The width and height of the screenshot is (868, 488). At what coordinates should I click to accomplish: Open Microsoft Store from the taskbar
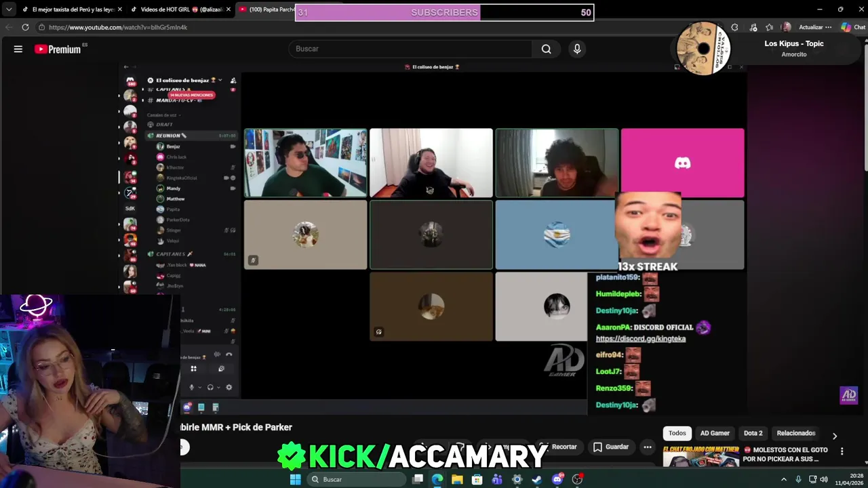point(477,479)
